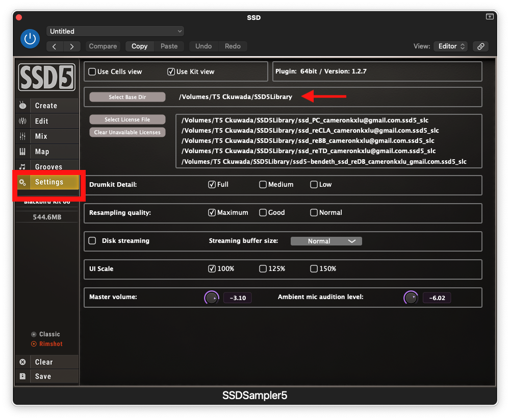This screenshot has height=420, width=510.
Task: Click Select License File button
Action: point(127,119)
